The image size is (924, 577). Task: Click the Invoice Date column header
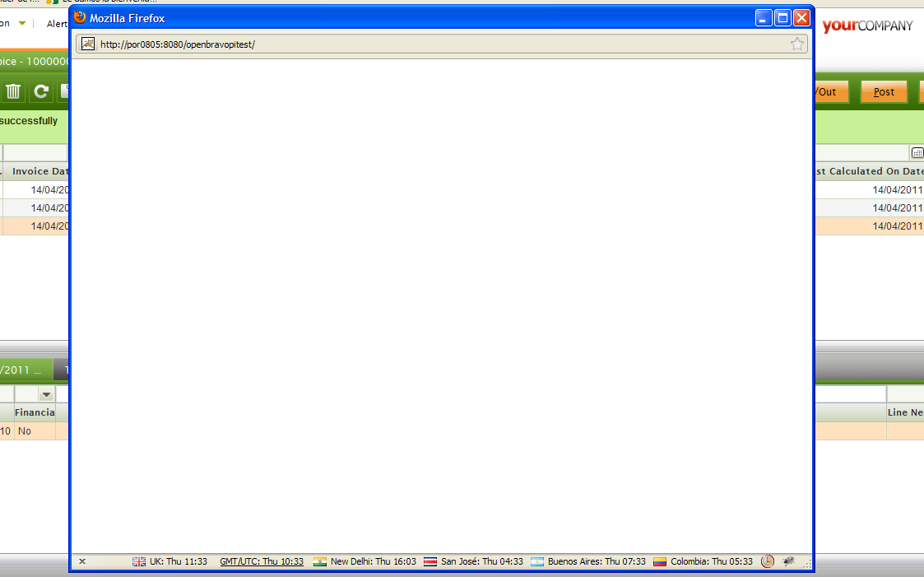pyautogui.click(x=37, y=171)
